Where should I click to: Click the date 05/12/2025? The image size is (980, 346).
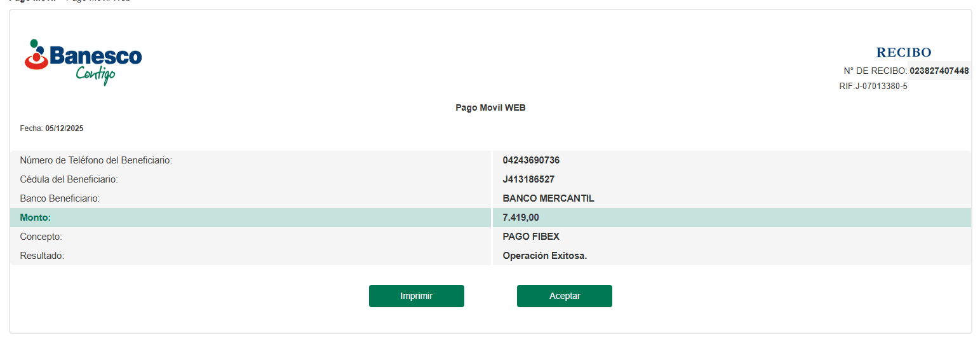[64, 128]
